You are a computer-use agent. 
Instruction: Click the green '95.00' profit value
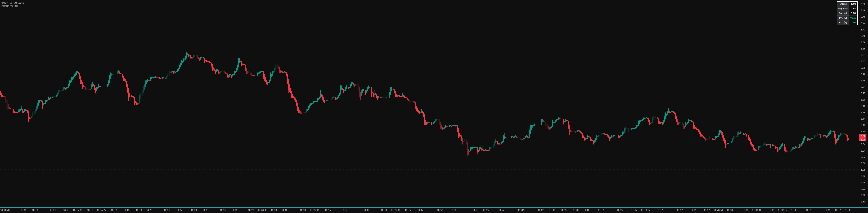(x=853, y=18)
